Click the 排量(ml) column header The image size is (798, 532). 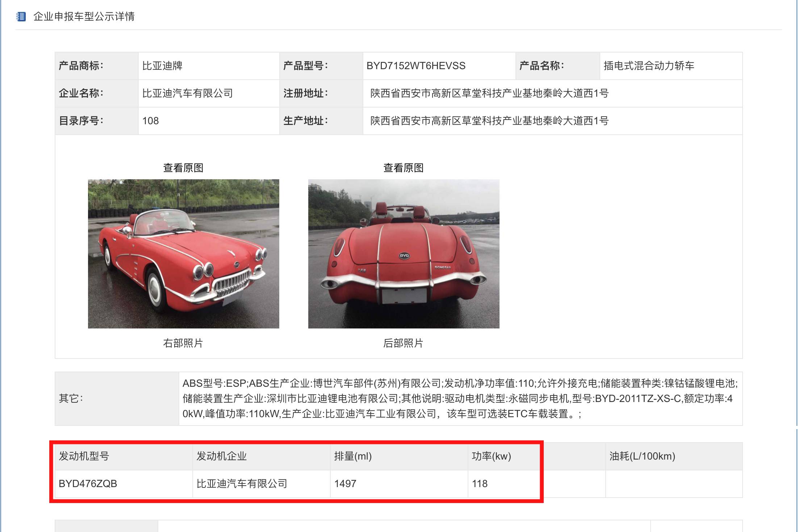click(x=399, y=456)
